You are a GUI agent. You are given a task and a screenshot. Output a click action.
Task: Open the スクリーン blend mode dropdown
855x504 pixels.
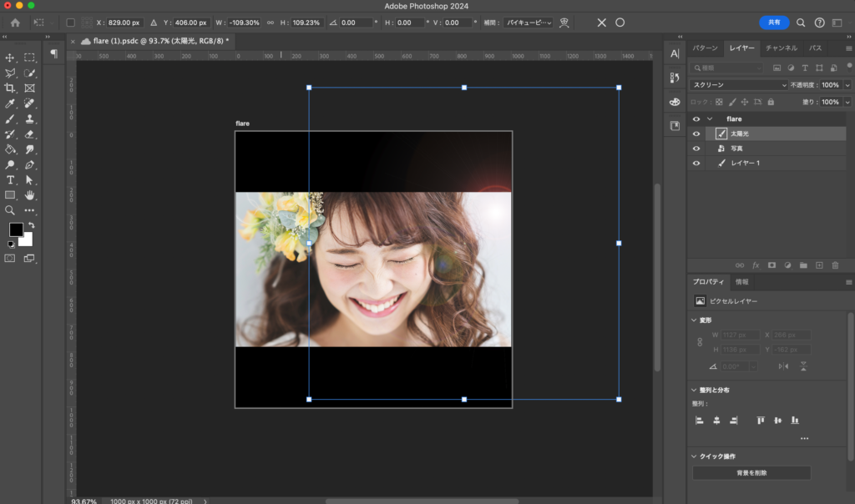click(739, 85)
